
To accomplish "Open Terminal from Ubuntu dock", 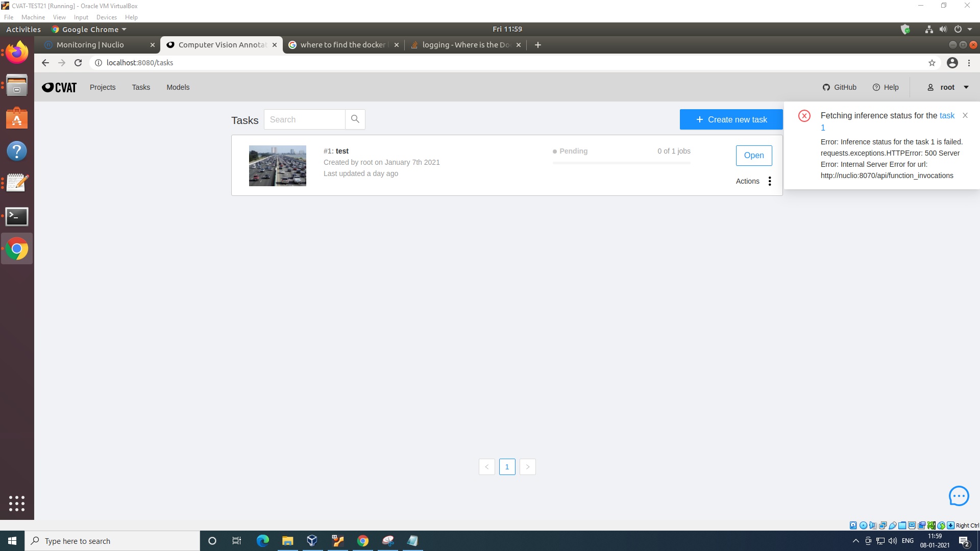I will (17, 216).
